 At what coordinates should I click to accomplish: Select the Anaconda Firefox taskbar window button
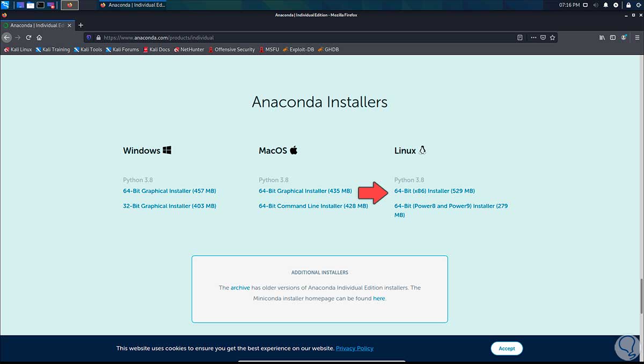133,5
